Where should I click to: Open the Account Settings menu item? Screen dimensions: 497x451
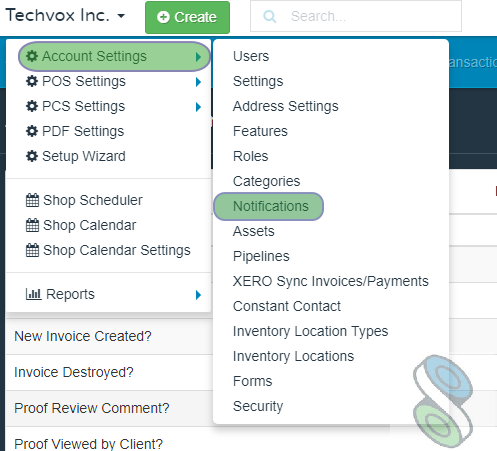[x=114, y=56]
